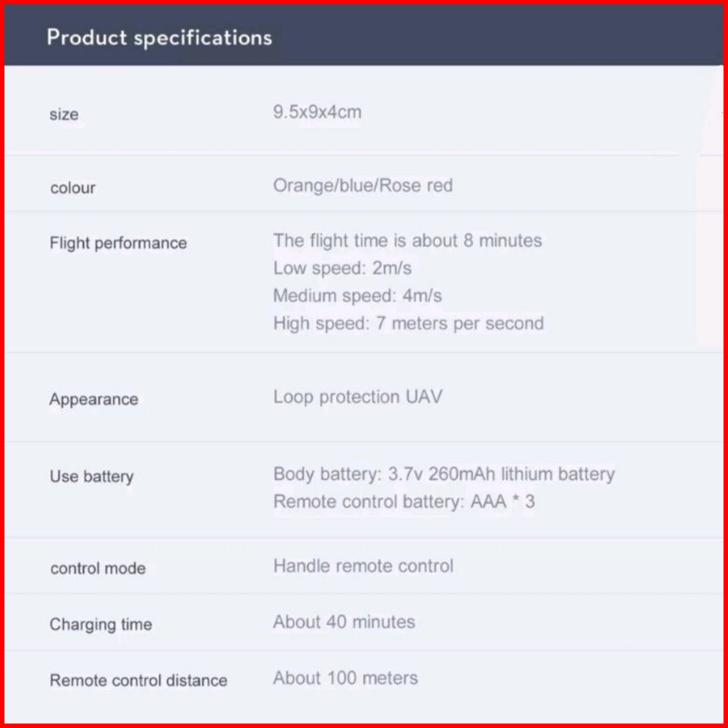Screen dimensions: 728x728
Task: Click the About 40 minutes value
Action: (x=344, y=622)
